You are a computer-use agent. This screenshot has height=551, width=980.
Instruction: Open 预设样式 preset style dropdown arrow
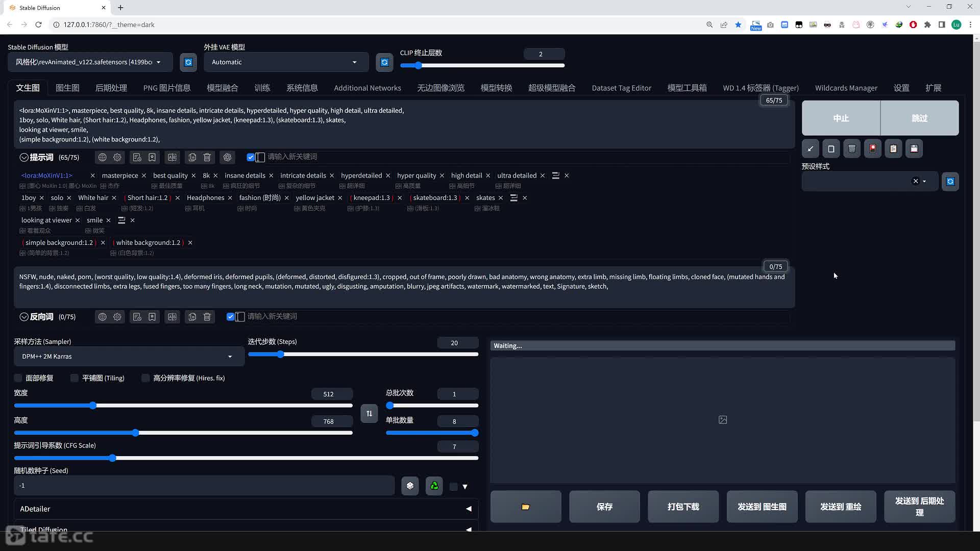924,181
